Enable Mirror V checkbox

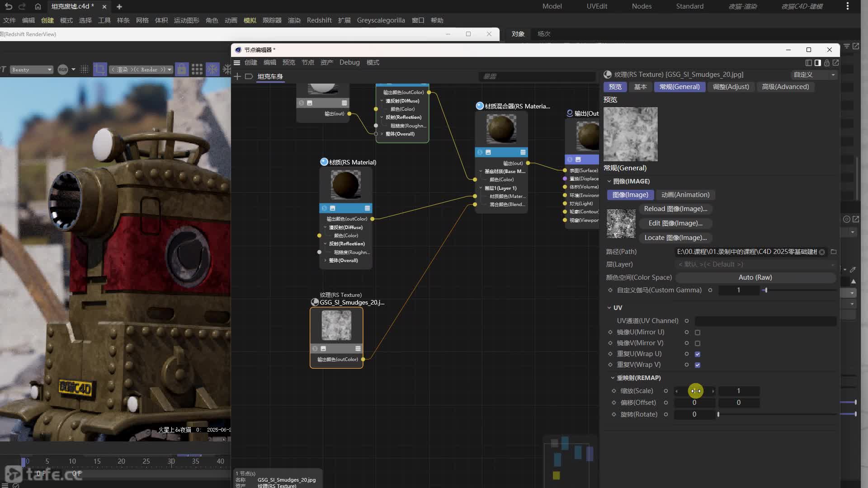point(698,343)
